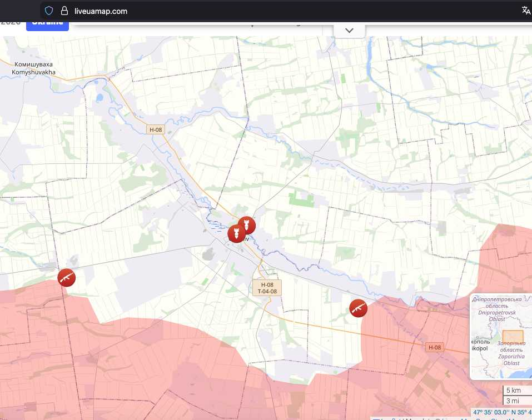Click the overview minimap inset
The height and width of the screenshot is (420, 532).
(x=499, y=336)
